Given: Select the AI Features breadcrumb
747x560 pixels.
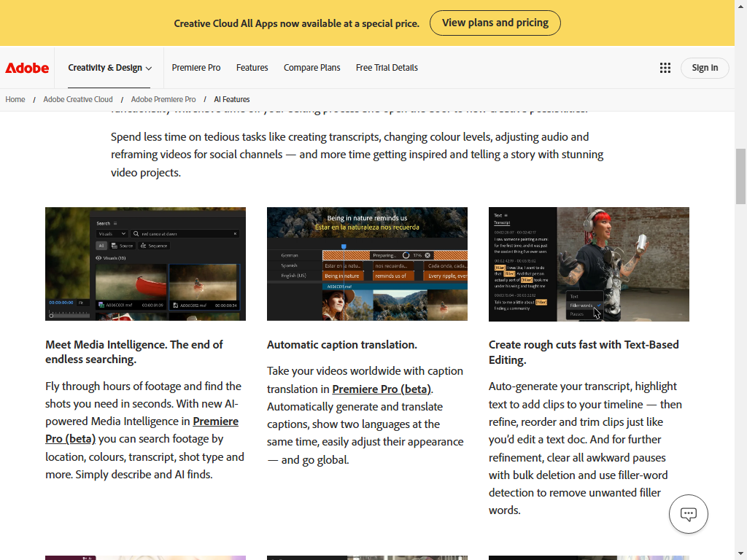Looking at the screenshot, I should pyautogui.click(x=231, y=99).
